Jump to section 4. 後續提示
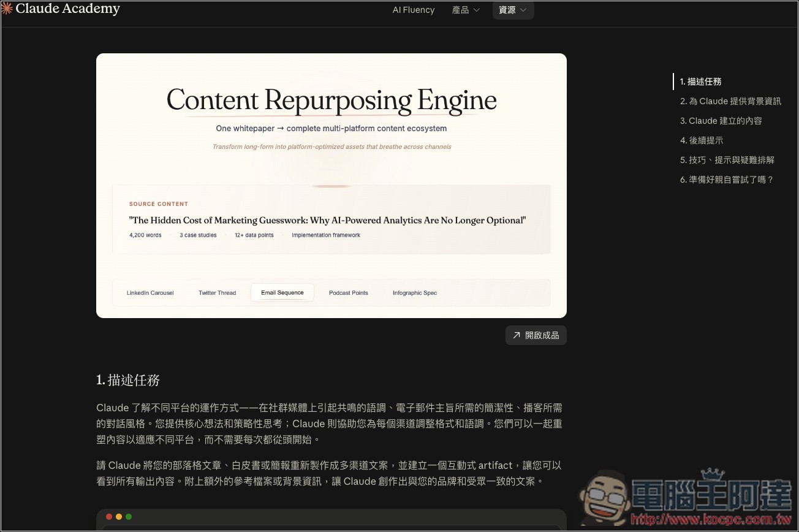Image resolution: width=799 pixels, height=532 pixels. (702, 140)
